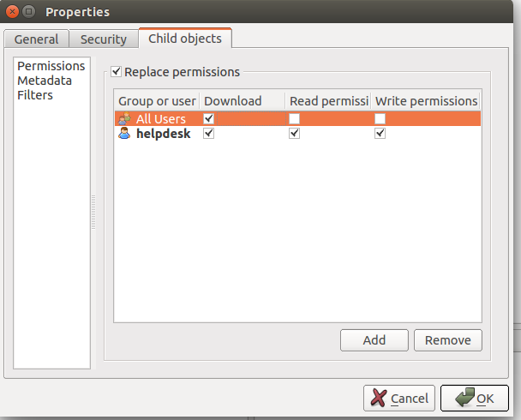Select Filters in the side list
521x420 pixels.
[x=35, y=95]
